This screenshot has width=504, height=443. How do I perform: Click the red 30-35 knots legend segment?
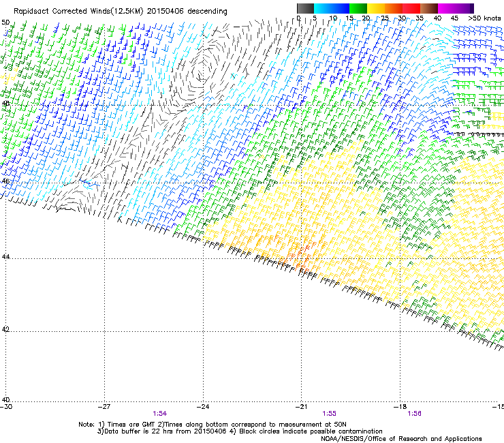(411, 8)
